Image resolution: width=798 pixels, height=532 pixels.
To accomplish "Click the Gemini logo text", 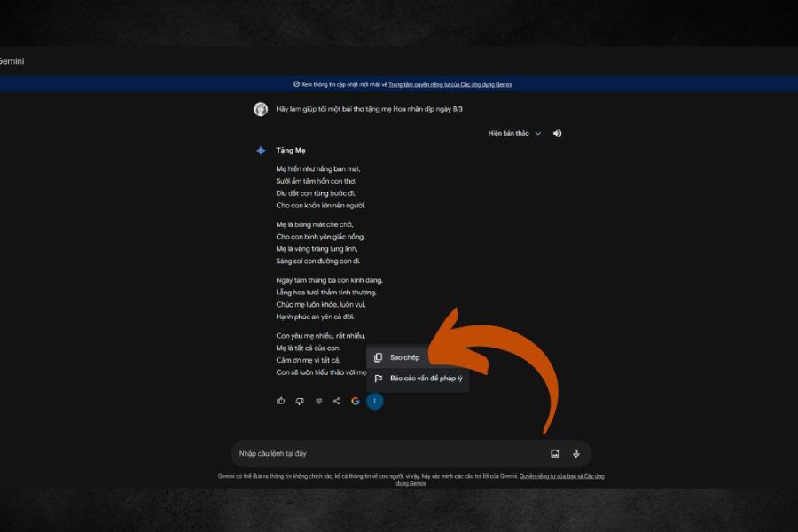I will (11, 61).
